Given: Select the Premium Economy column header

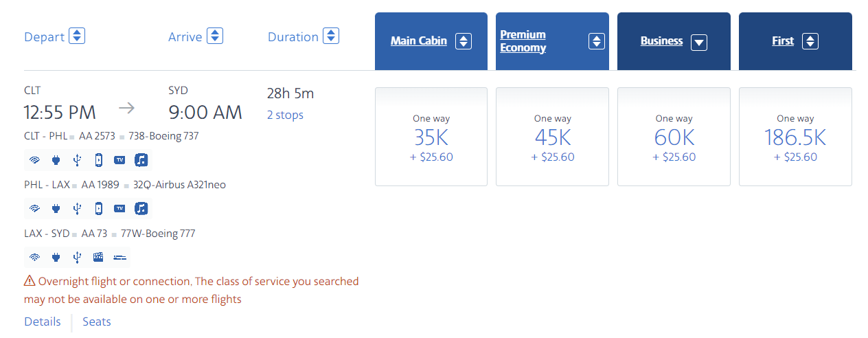Looking at the screenshot, I should (x=523, y=41).
